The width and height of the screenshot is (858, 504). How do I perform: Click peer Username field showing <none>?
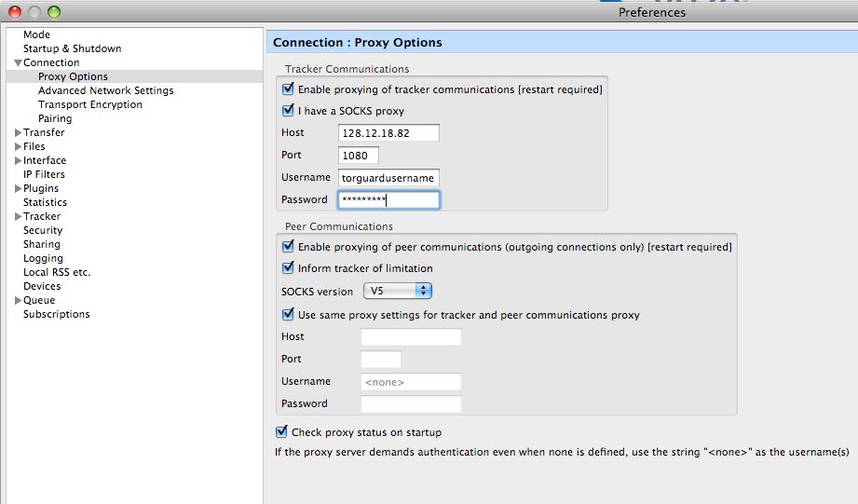[411, 381]
